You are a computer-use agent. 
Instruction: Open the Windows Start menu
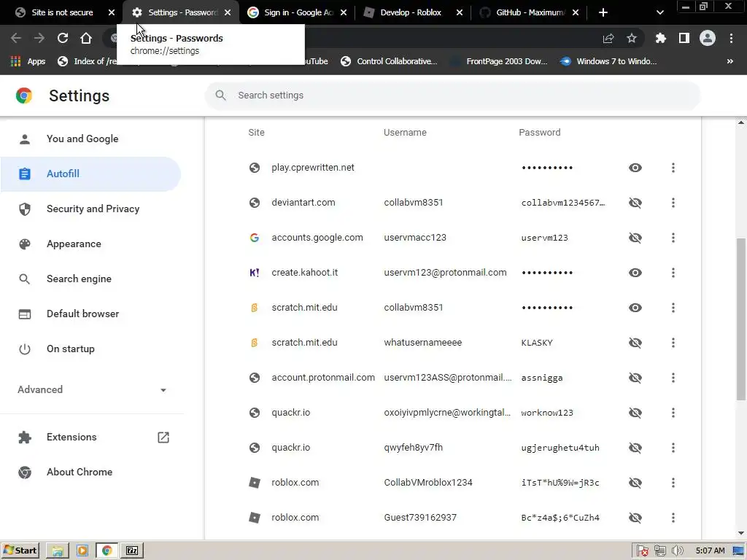(x=20, y=551)
